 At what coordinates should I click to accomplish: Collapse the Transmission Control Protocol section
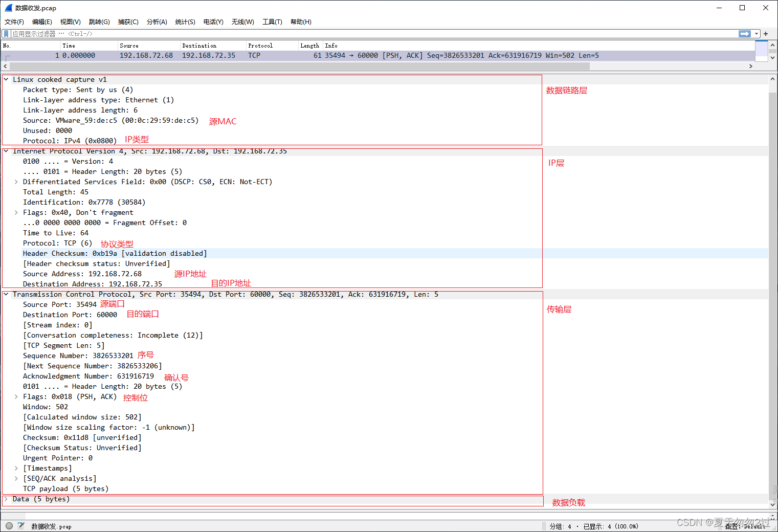(x=6, y=294)
